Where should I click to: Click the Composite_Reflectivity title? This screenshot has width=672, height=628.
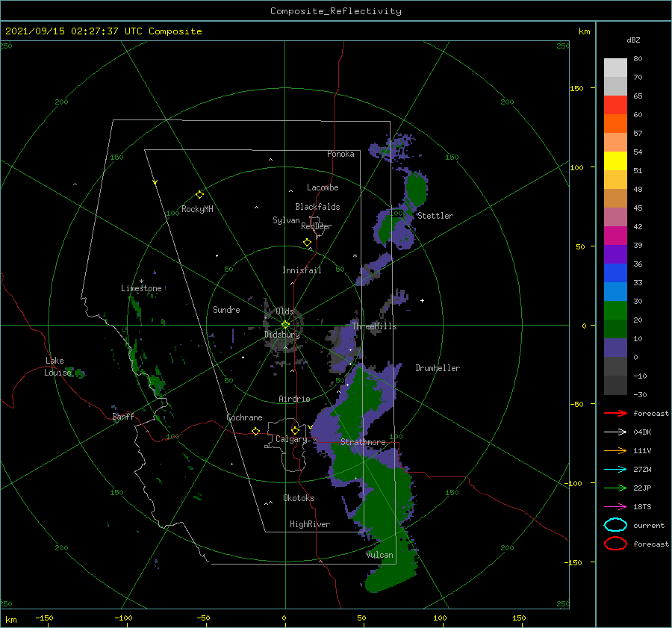pos(336,11)
